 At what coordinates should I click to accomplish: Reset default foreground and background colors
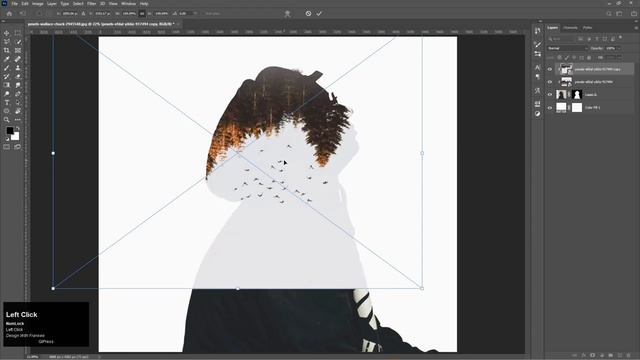(7, 139)
